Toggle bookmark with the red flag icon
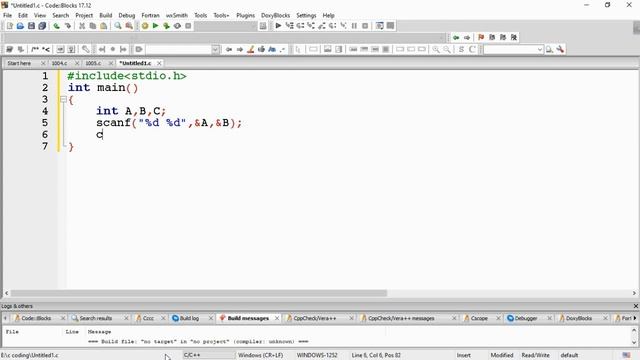 click(481, 38)
